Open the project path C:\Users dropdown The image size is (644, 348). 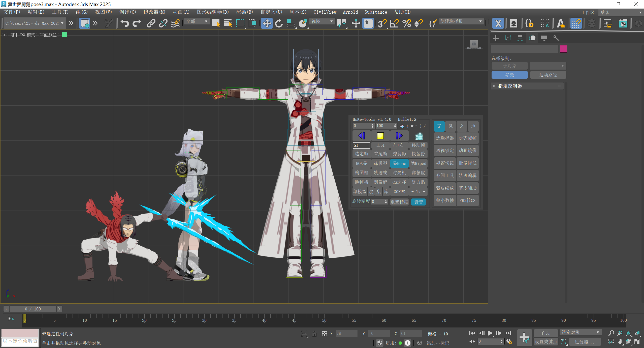coord(35,23)
